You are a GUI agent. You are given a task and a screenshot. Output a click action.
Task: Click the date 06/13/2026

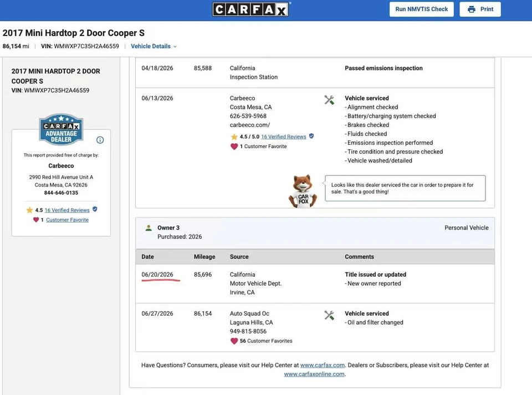pos(157,98)
